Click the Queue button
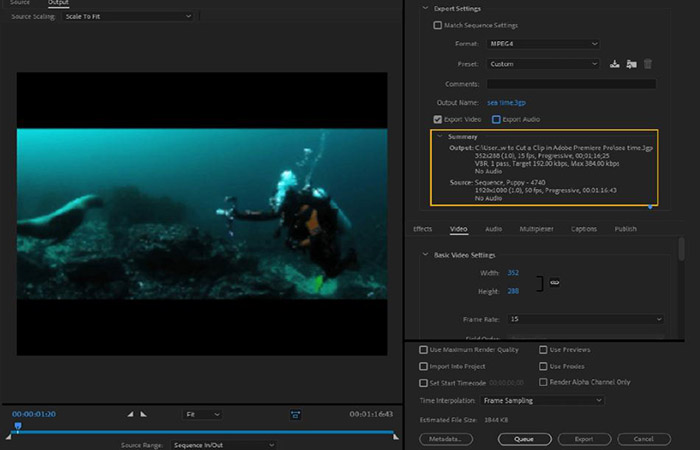Image resolution: width=700 pixels, height=450 pixels. (525, 439)
